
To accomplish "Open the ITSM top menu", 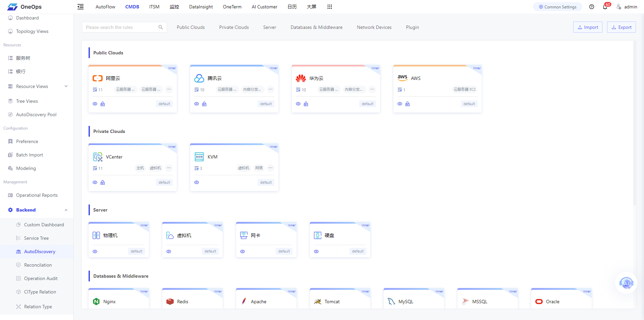I will [154, 7].
